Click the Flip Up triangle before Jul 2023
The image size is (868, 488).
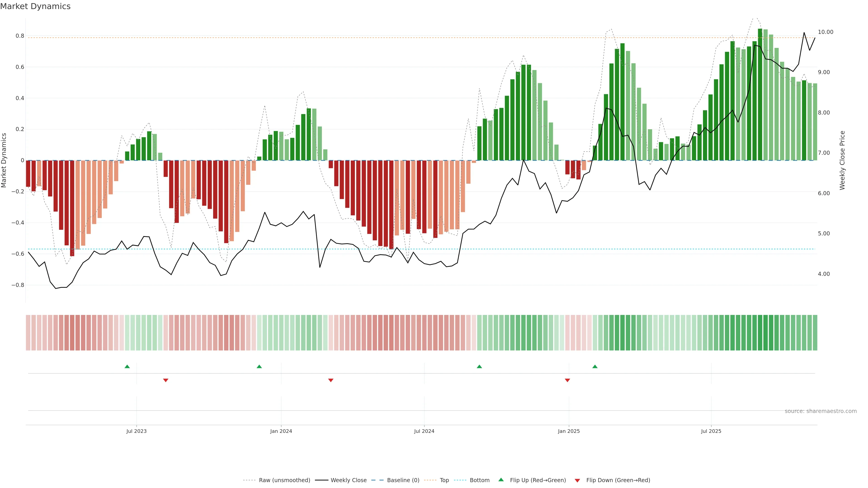point(127,366)
